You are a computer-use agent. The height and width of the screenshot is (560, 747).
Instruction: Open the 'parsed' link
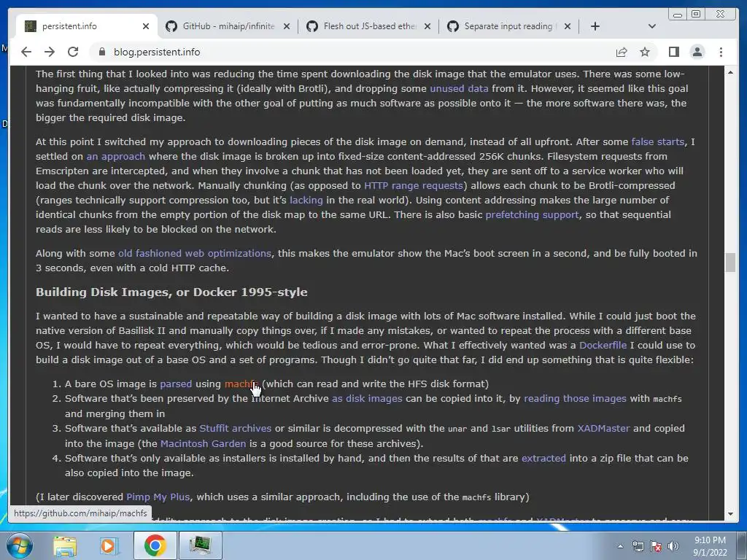[x=176, y=384]
